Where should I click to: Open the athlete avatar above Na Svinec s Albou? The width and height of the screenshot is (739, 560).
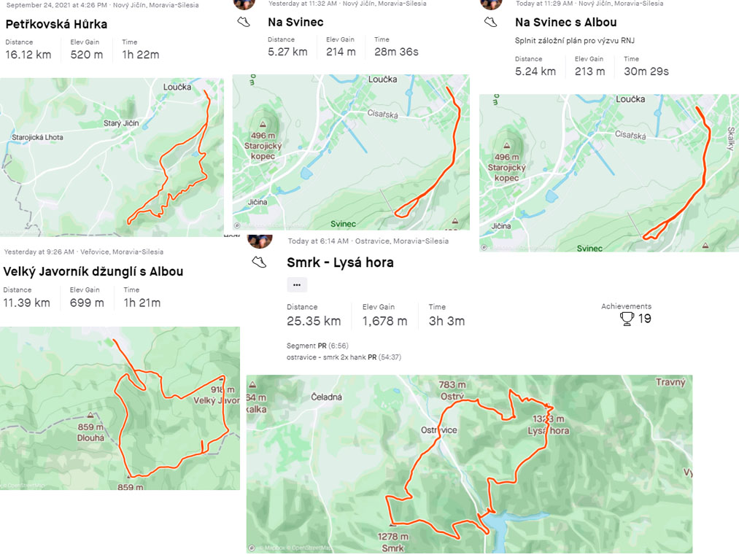[x=491, y=4]
